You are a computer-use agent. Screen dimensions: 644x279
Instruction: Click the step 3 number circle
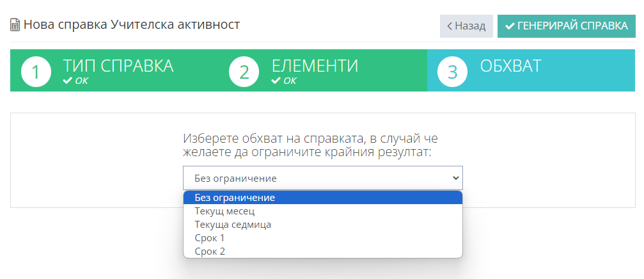(453, 72)
